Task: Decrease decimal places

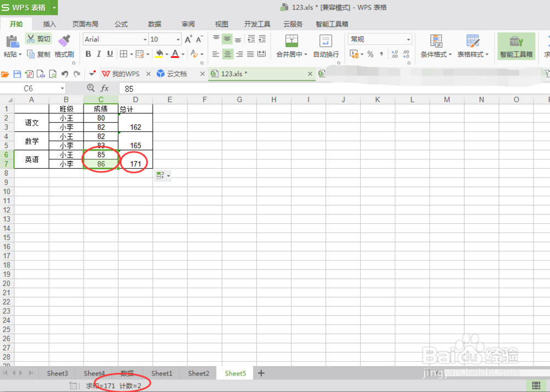Action: tap(406, 54)
